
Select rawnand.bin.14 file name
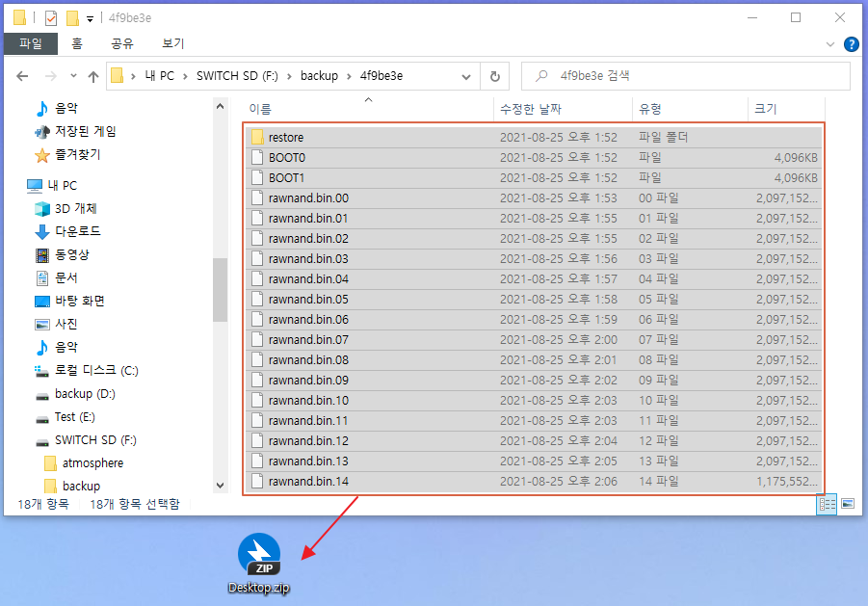coord(308,481)
